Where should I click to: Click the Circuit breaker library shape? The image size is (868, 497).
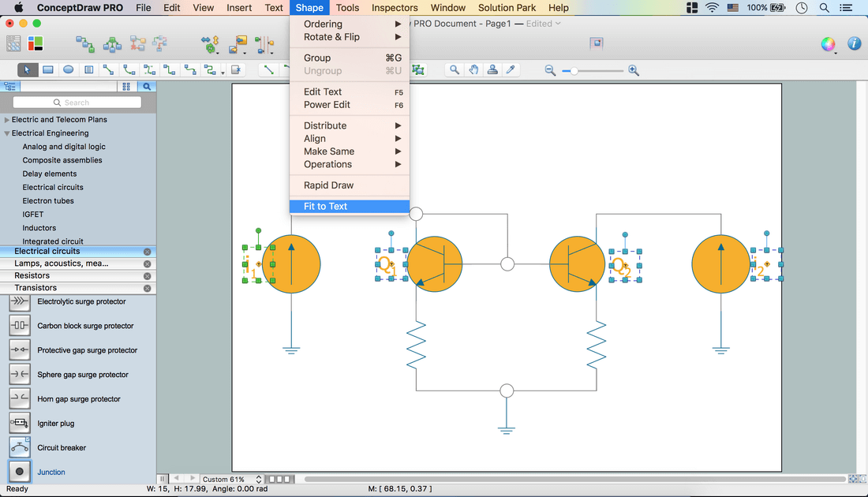(20, 448)
